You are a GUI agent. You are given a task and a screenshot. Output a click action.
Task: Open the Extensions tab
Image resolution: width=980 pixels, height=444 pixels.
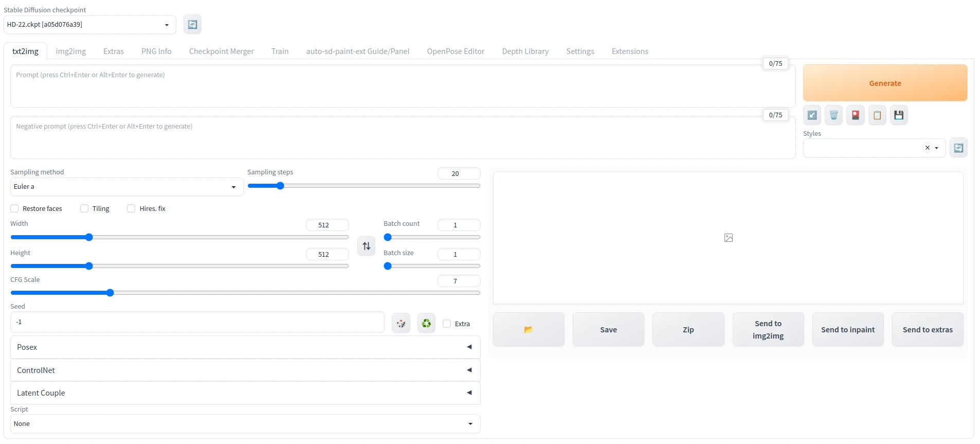coord(629,51)
